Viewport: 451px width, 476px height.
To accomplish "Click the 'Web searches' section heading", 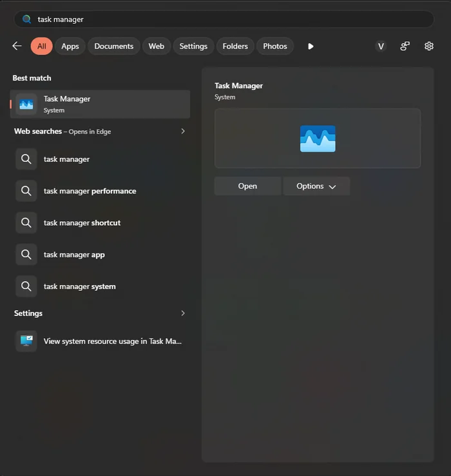I will tap(38, 131).
